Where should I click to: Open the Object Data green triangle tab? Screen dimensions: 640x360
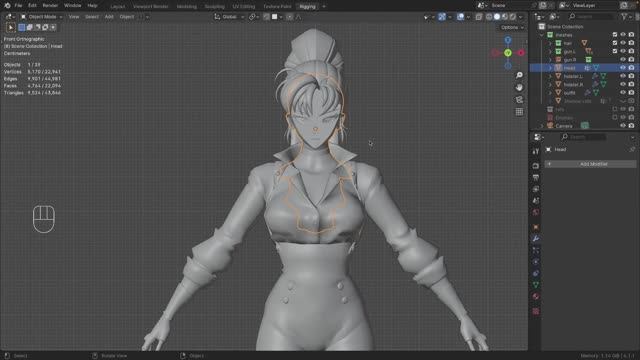point(536,284)
